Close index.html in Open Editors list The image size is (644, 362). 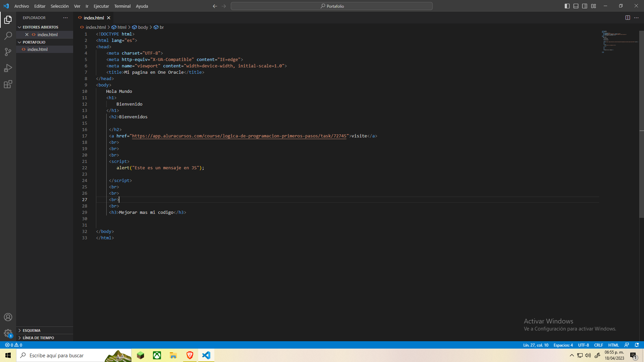click(x=27, y=35)
